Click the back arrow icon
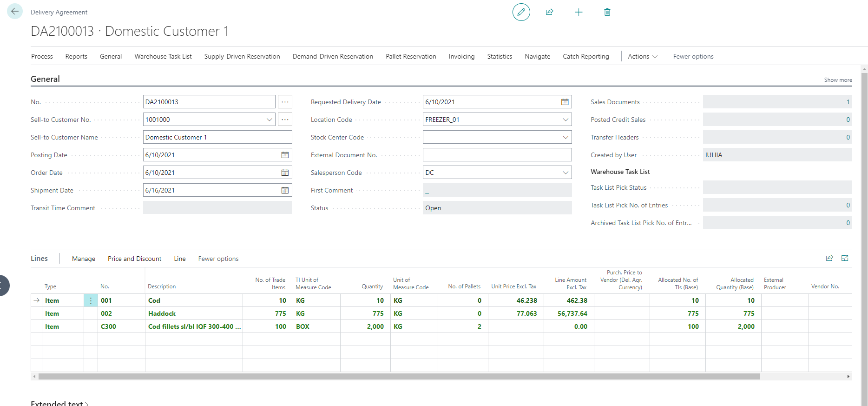This screenshot has height=406, width=868. [15, 11]
